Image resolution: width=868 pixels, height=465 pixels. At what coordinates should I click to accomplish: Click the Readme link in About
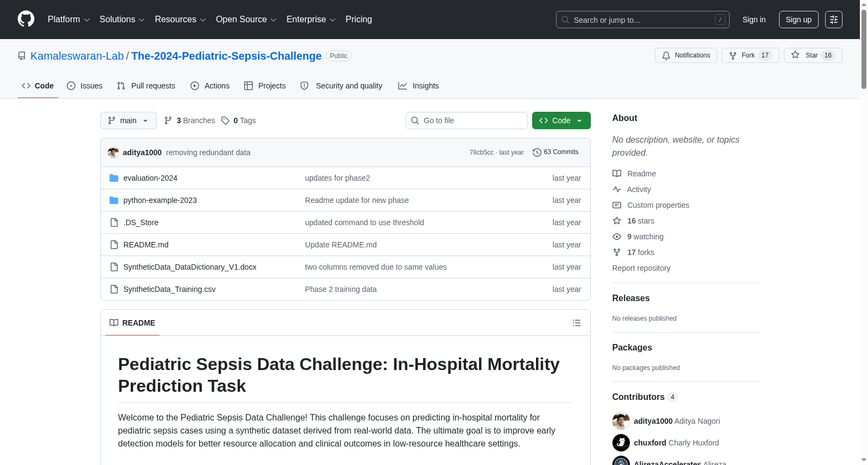634,174
